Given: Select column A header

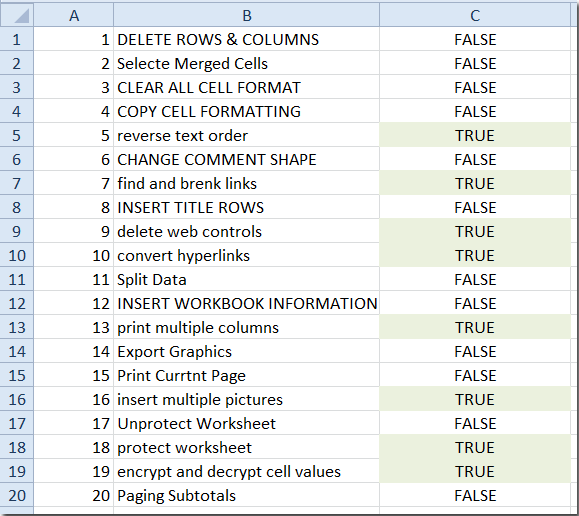Looking at the screenshot, I should (x=73, y=15).
